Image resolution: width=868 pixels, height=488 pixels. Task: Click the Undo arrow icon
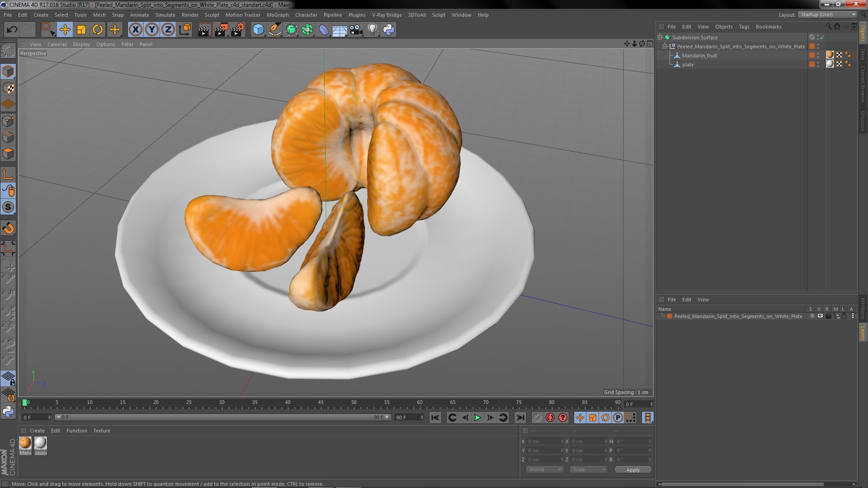(x=12, y=30)
